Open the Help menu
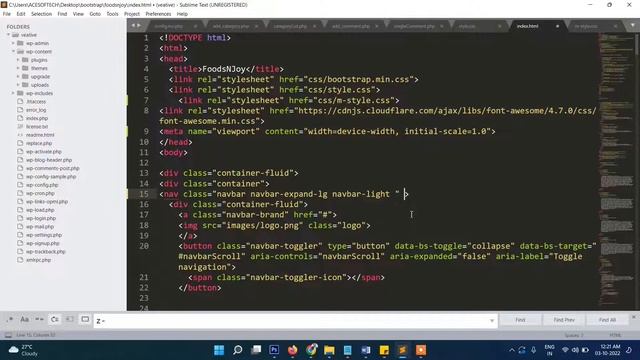 click(x=182, y=14)
